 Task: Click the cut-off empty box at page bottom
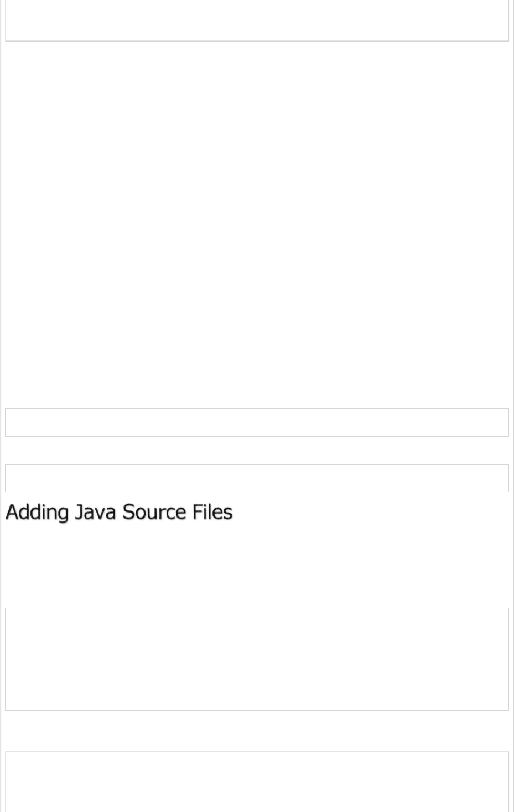pyautogui.click(x=257, y=782)
